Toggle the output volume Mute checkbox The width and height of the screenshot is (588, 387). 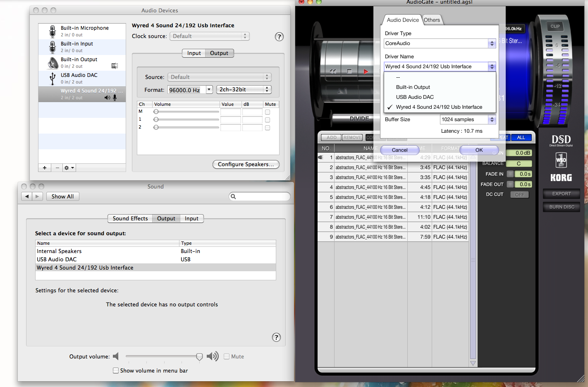pyautogui.click(x=227, y=356)
